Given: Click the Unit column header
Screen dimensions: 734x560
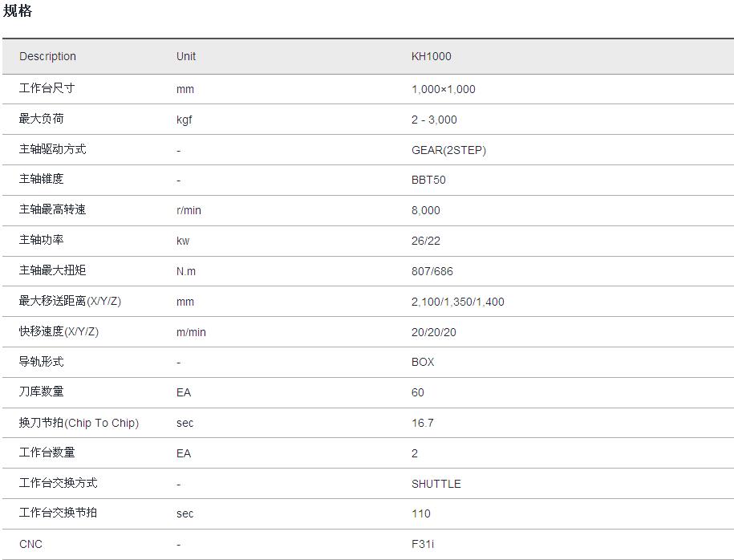Looking at the screenshot, I should click(x=186, y=56).
